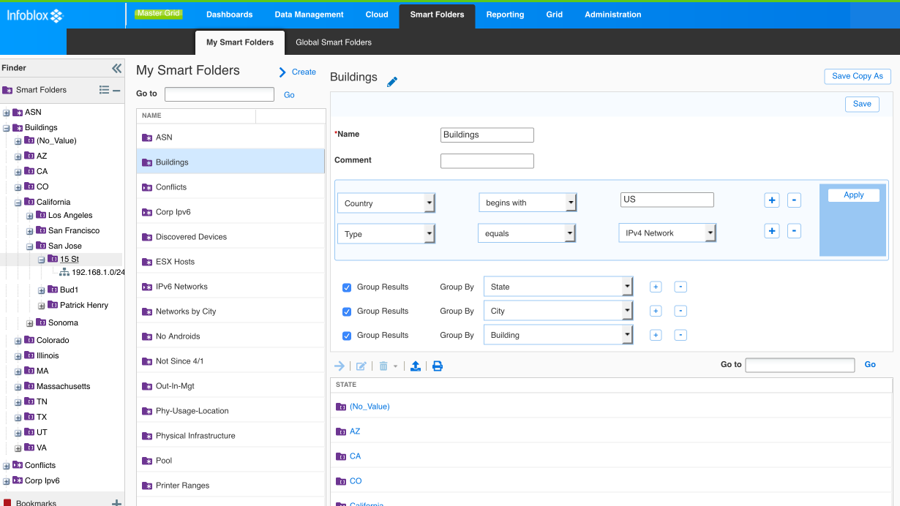Remove the Type filter row with minus button
The image size is (900, 506).
794,231
